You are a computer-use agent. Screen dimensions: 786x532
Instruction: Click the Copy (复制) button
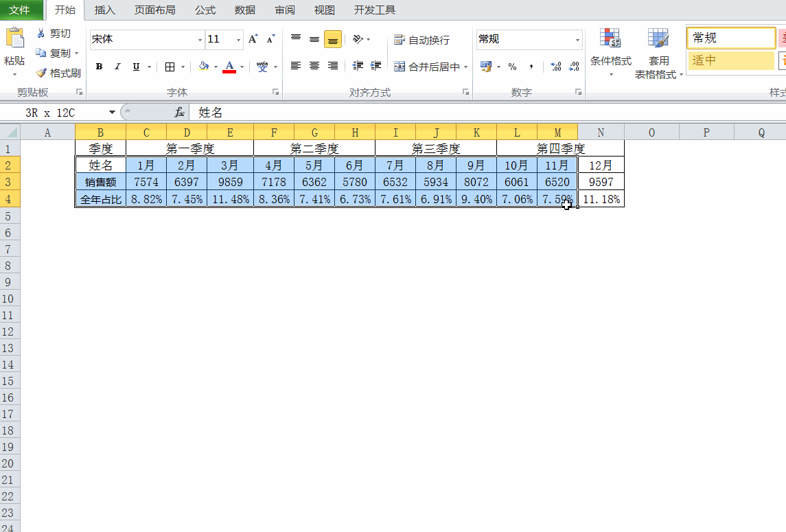55,53
